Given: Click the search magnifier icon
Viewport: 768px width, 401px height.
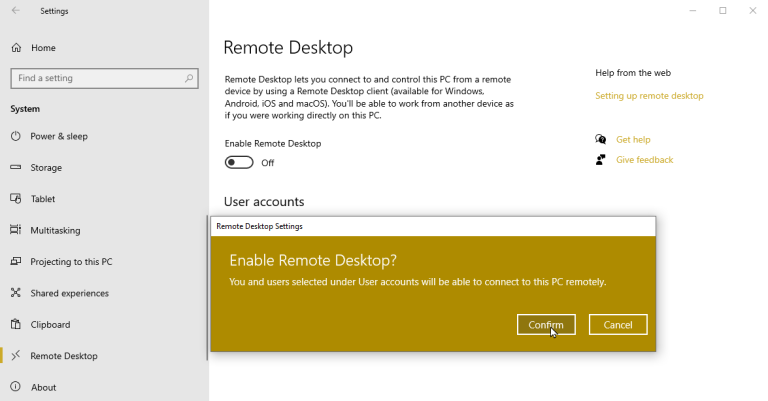Looking at the screenshot, I should coord(189,78).
